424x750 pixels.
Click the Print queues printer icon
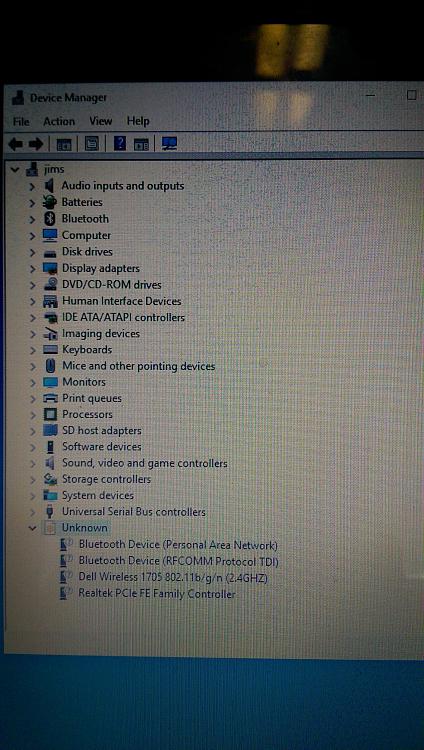click(50, 398)
